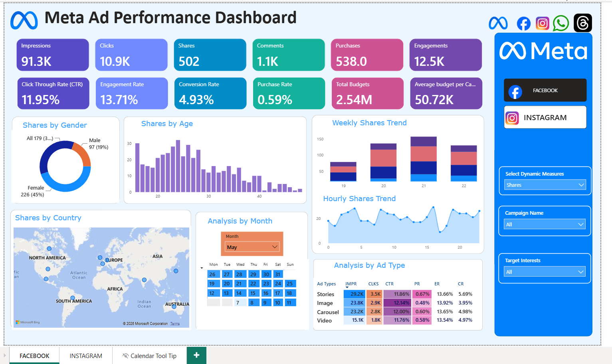Click the Impressions 91.3K card
Image resolution: width=612 pixels, height=364 pixels.
click(x=53, y=55)
